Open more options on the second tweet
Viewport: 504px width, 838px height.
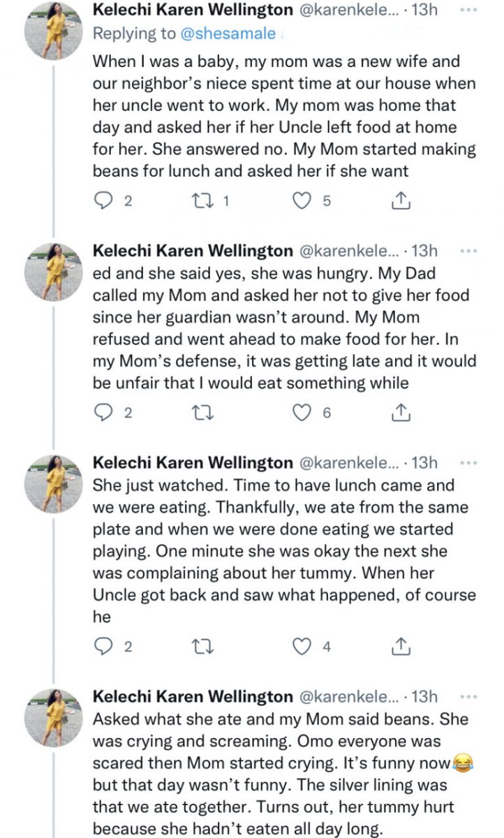coord(469,250)
